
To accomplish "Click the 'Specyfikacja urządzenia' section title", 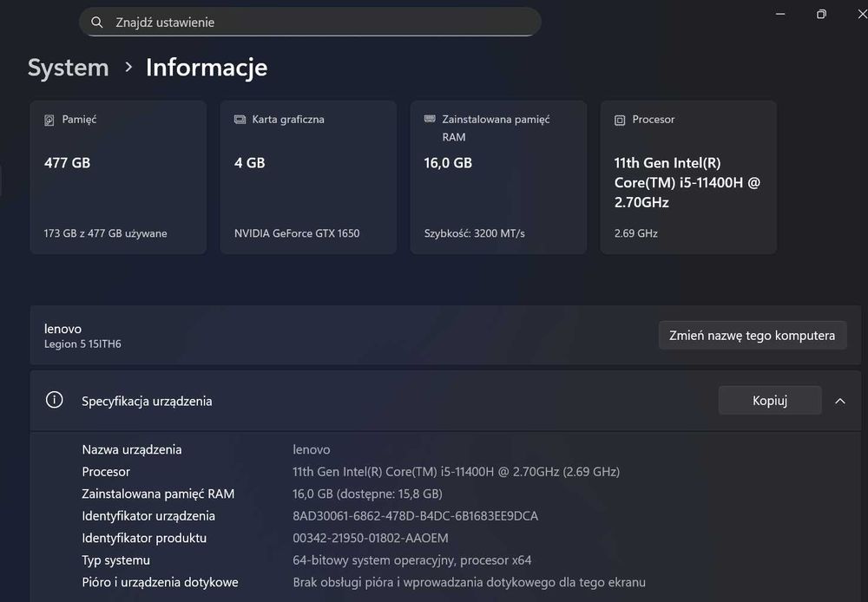I will tap(147, 401).
